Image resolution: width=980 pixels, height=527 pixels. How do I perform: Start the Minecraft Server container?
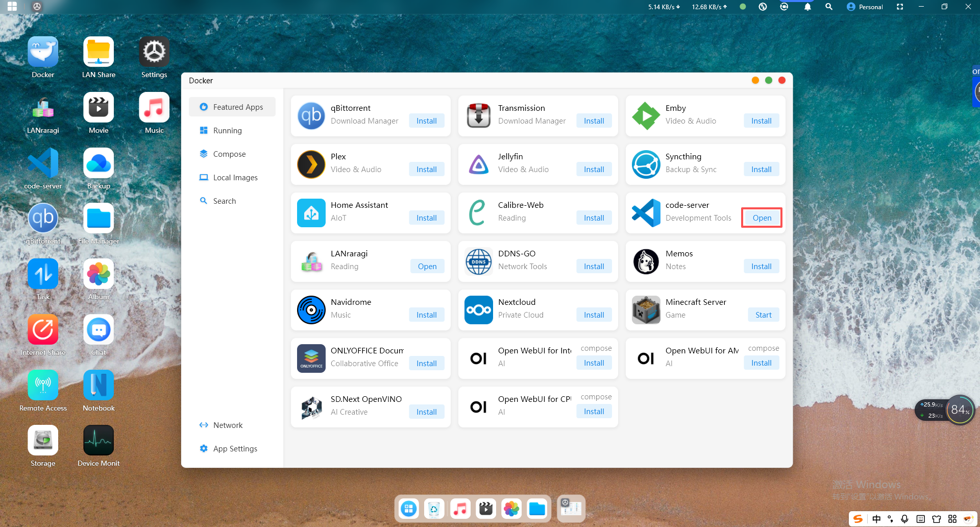pyautogui.click(x=764, y=315)
